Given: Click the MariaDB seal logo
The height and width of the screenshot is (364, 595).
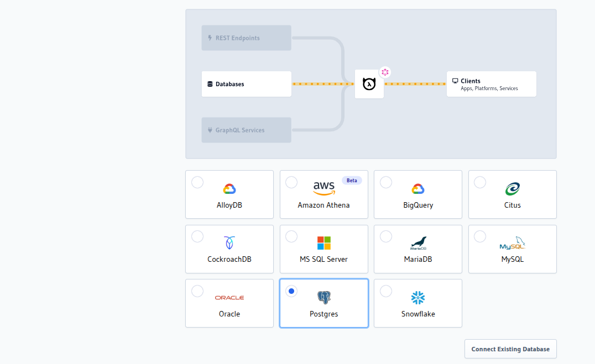Looking at the screenshot, I should 418,243.
